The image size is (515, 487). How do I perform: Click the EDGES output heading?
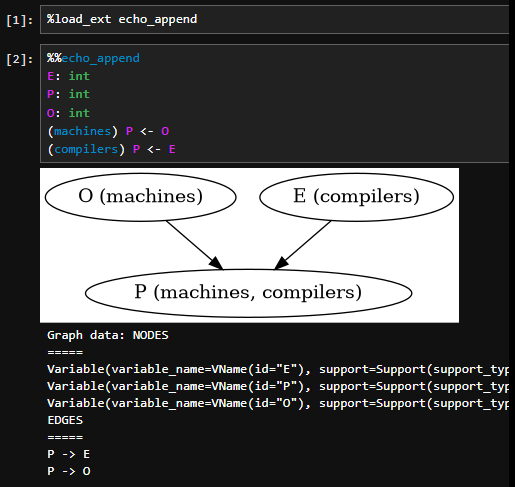pyautogui.click(x=65, y=420)
